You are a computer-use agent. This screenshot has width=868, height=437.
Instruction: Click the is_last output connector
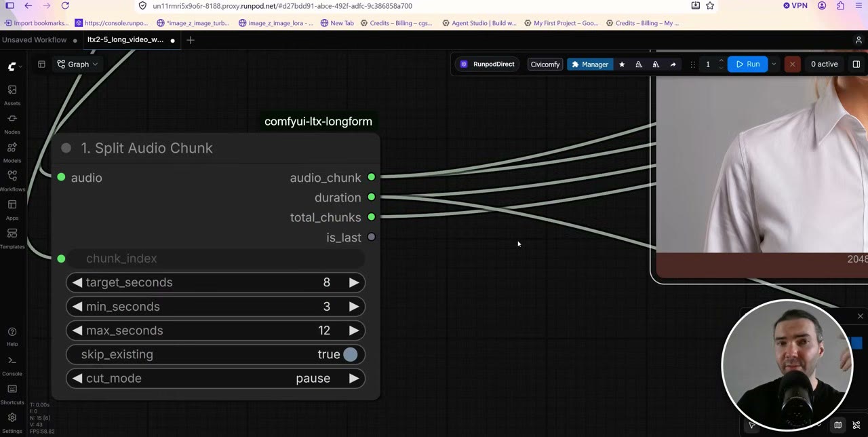pos(371,237)
